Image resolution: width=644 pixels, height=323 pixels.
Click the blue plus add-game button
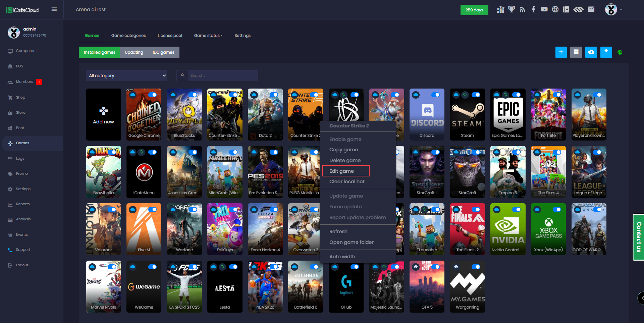click(561, 52)
